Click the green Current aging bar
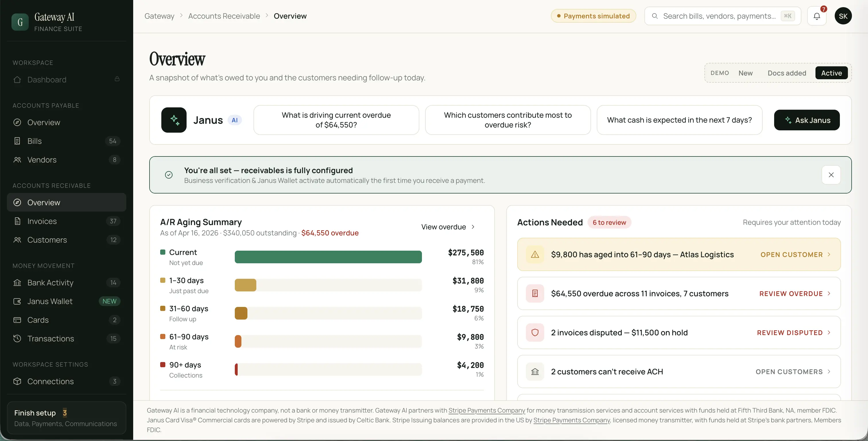Viewport: 868px width, 441px height. [x=328, y=257]
